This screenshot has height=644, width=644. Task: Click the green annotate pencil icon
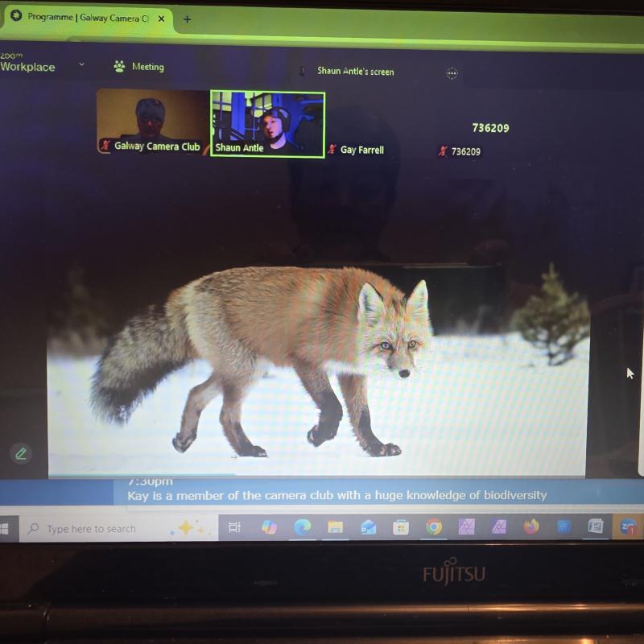pyautogui.click(x=21, y=454)
